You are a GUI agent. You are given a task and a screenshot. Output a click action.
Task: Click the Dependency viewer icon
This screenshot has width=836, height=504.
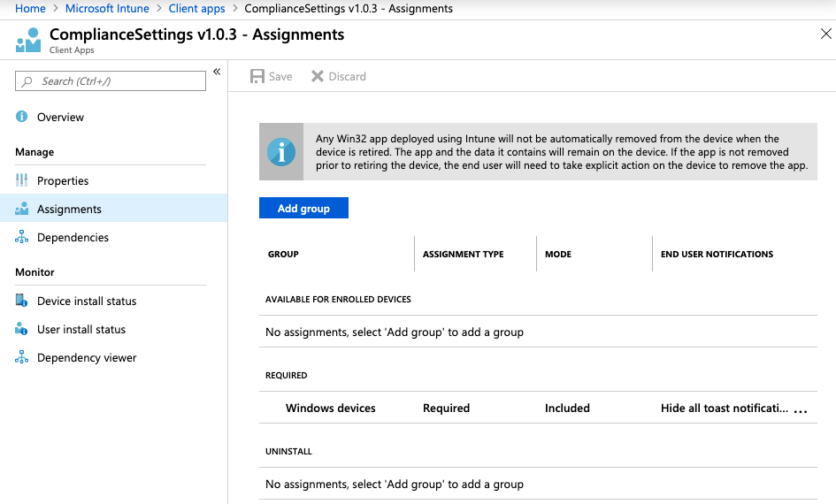point(22,357)
